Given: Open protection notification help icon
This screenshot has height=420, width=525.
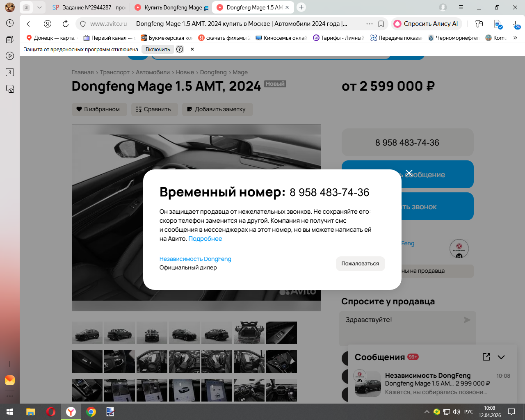Looking at the screenshot, I should [180, 49].
